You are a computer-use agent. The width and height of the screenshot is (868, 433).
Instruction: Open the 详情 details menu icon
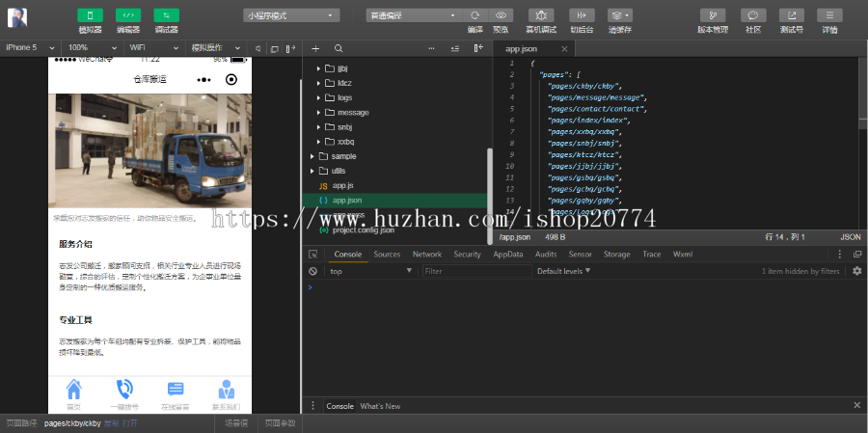829,15
